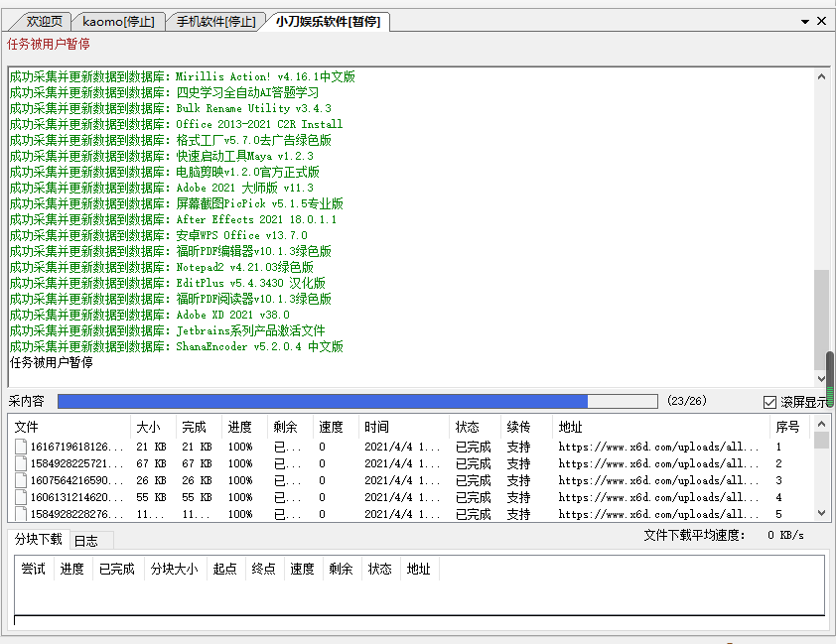Close the current task tab
The width and height of the screenshot is (836, 644).
tap(822, 21)
